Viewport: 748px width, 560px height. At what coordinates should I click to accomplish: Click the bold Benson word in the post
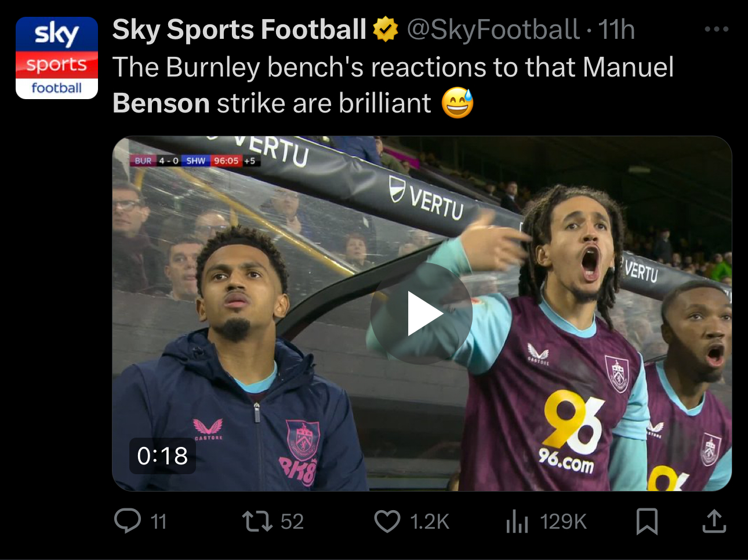(x=161, y=104)
